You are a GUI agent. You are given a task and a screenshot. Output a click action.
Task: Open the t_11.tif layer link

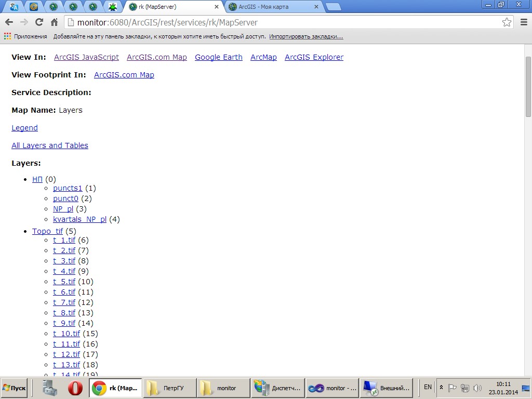(66, 344)
